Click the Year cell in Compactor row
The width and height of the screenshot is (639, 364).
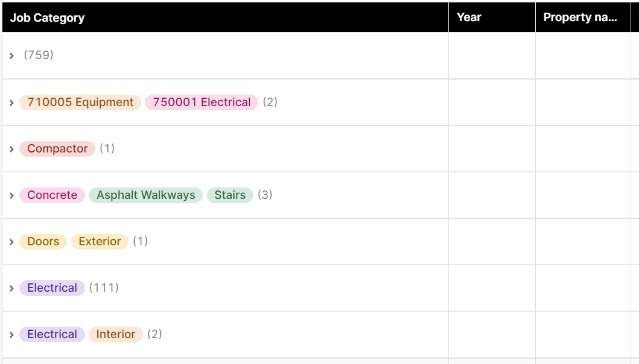click(x=492, y=149)
